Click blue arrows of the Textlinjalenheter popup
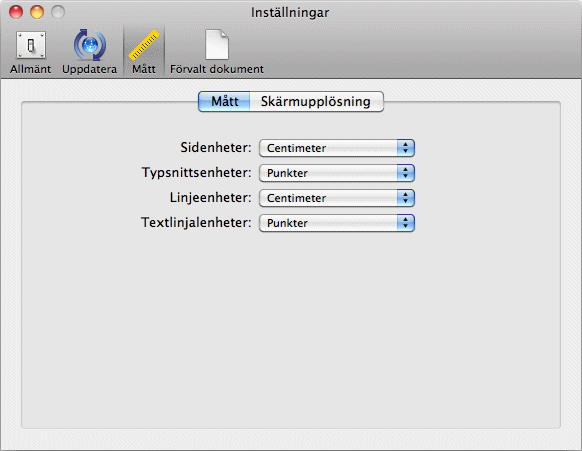Viewport: 582px width, 451px height. point(405,223)
